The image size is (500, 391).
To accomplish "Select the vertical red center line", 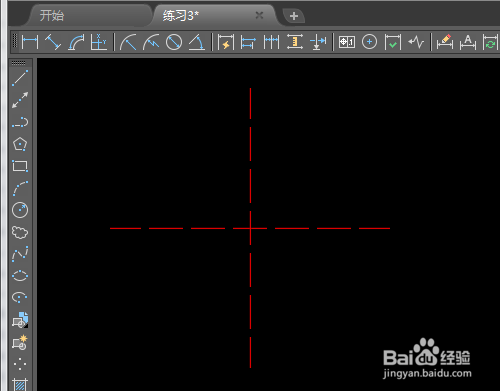I will point(250,228).
